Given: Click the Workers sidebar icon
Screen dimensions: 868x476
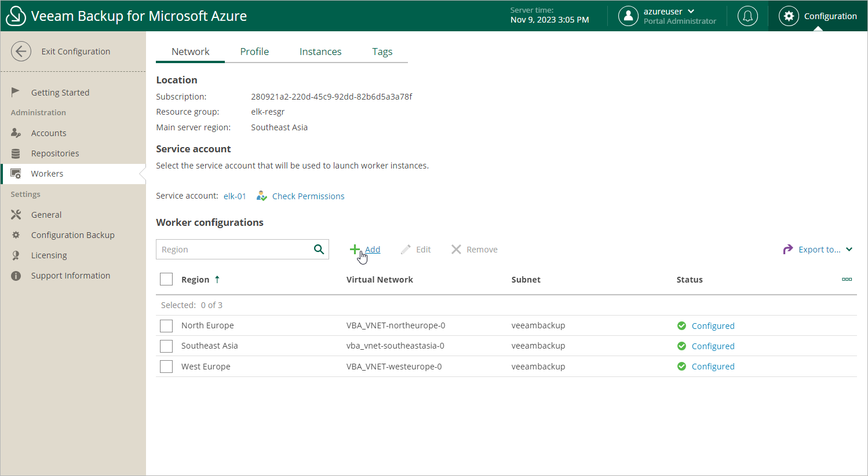Looking at the screenshot, I should pyautogui.click(x=16, y=174).
